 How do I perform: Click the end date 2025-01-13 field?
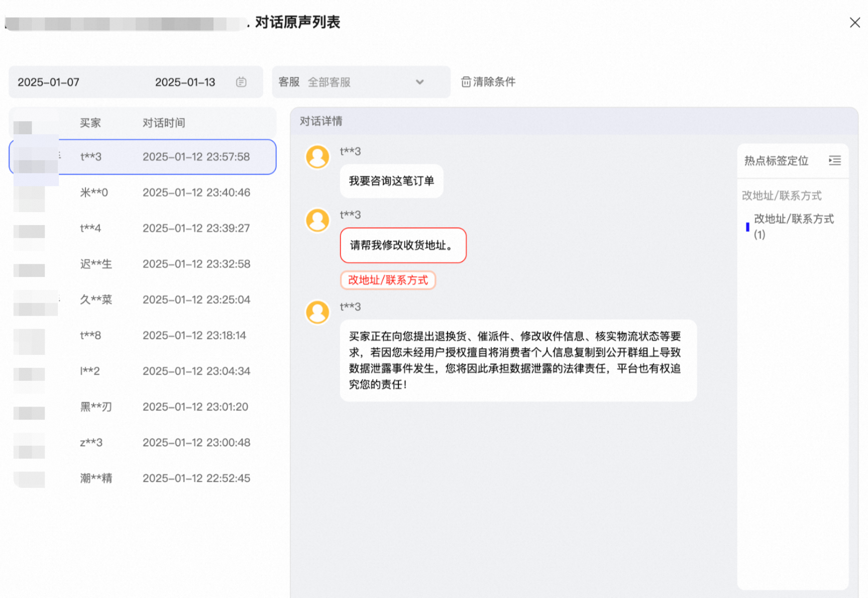pyautogui.click(x=185, y=82)
